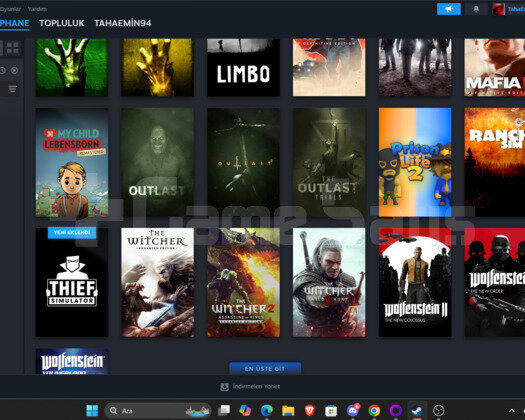Show only ready-to-play games icon
Screen dimensions: 525x420
point(14,70)
